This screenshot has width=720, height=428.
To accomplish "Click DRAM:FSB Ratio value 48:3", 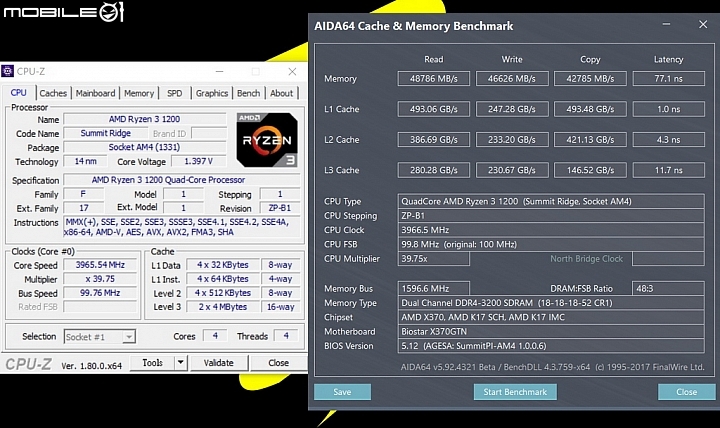I will click(x=669, y=288).
